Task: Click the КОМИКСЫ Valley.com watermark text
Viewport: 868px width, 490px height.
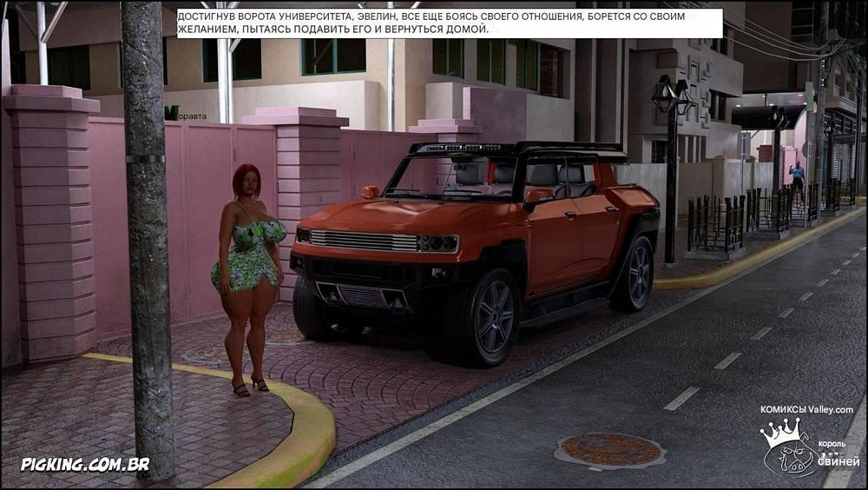Action: tap(806, 409)
